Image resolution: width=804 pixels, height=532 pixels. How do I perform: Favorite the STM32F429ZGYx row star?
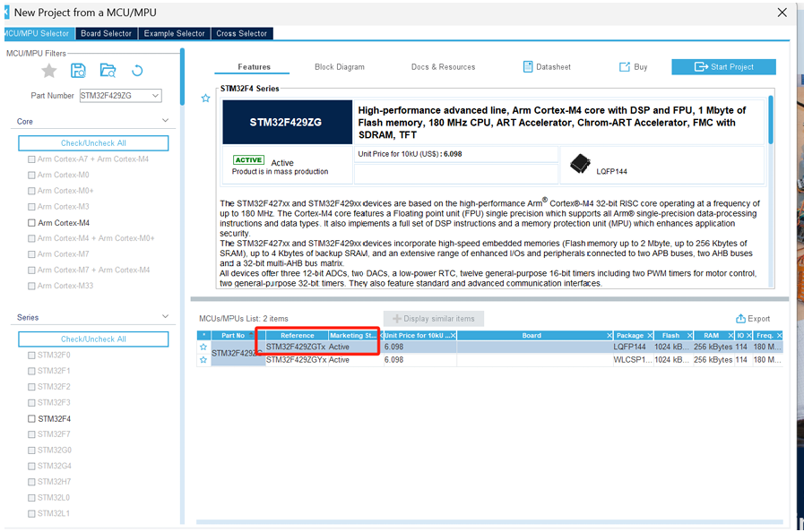pyautogui.click(x=203, y=360)
